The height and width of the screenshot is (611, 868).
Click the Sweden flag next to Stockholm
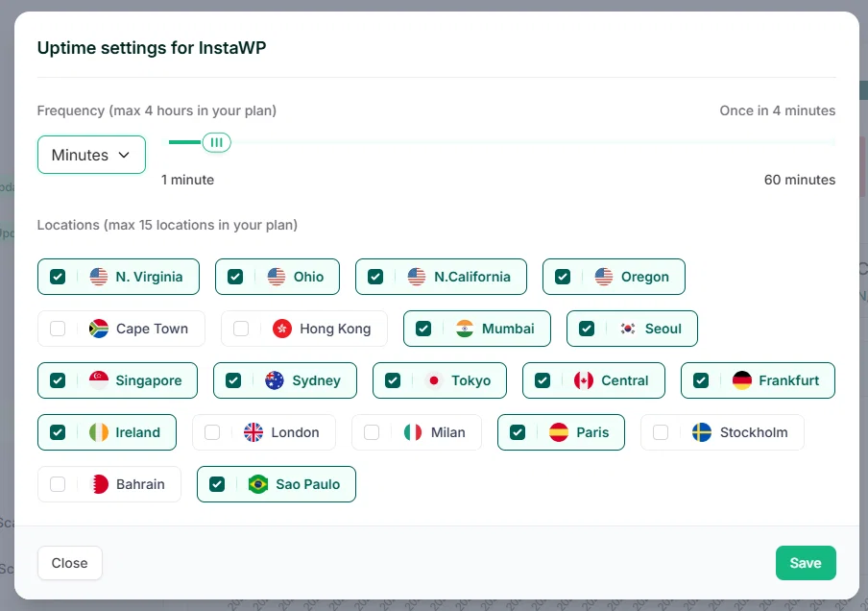[702, 432]
